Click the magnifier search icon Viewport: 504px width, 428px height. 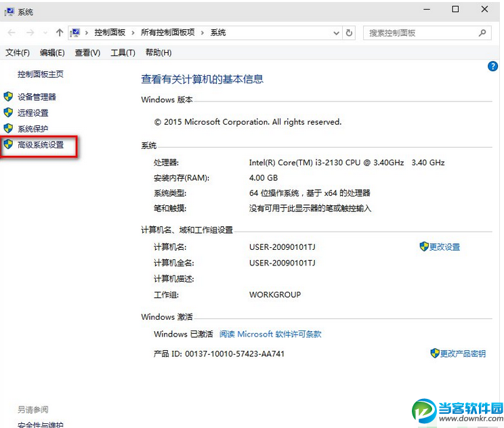click(482, 33)
